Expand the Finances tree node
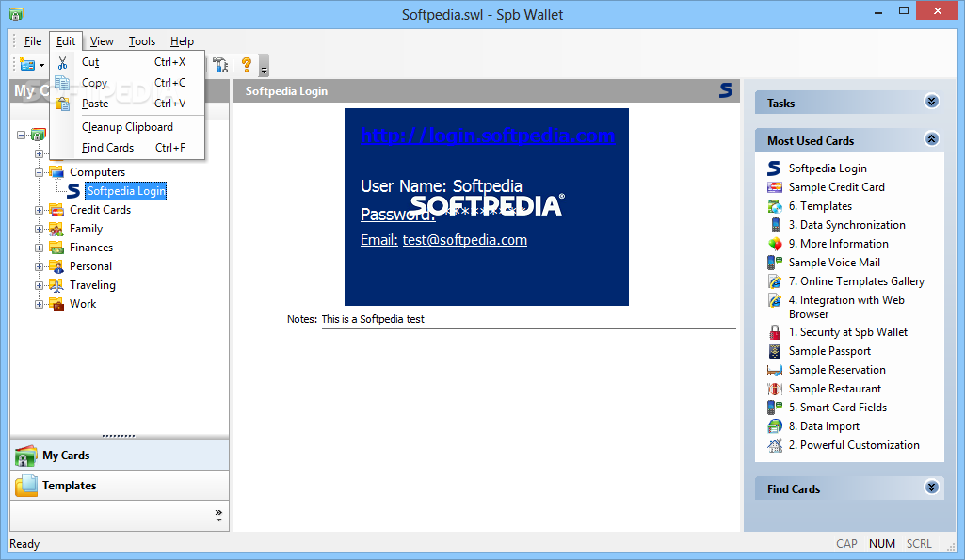 point(39,248)
